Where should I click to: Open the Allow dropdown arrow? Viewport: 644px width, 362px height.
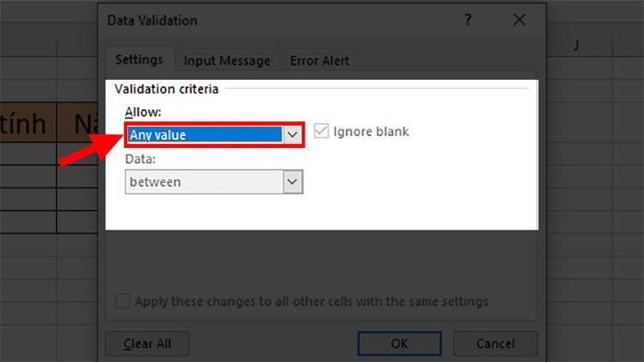pyautogui.click(x=293, y=134)
